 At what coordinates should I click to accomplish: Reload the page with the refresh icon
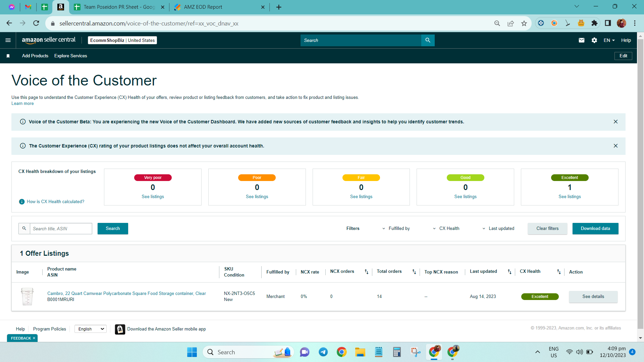click(x=36, y=23)
